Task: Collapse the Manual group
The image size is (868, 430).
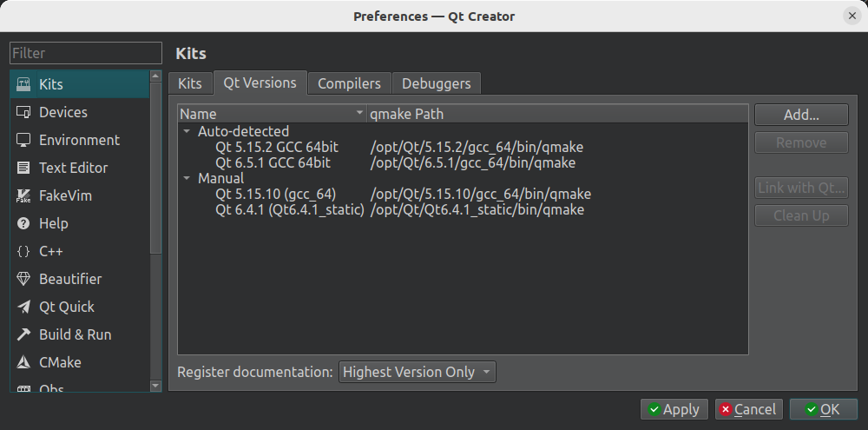Action: (187, 178)
